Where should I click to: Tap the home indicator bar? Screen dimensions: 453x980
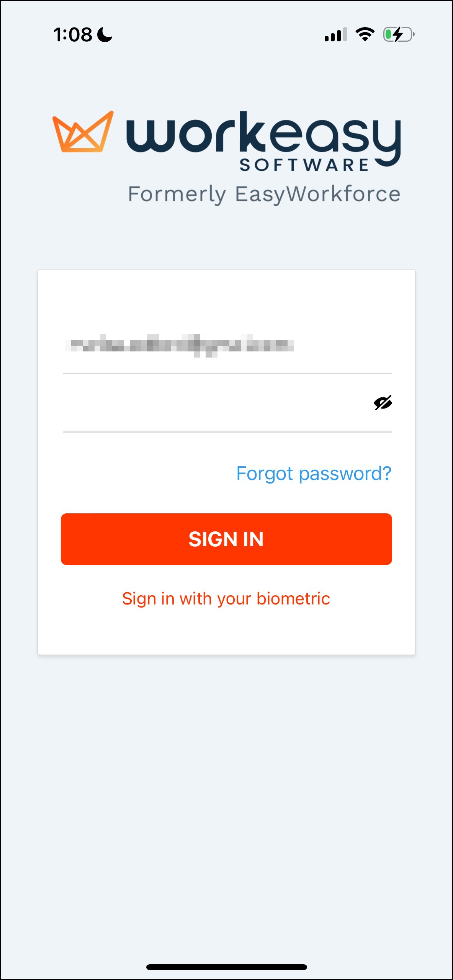coord(227,967)
